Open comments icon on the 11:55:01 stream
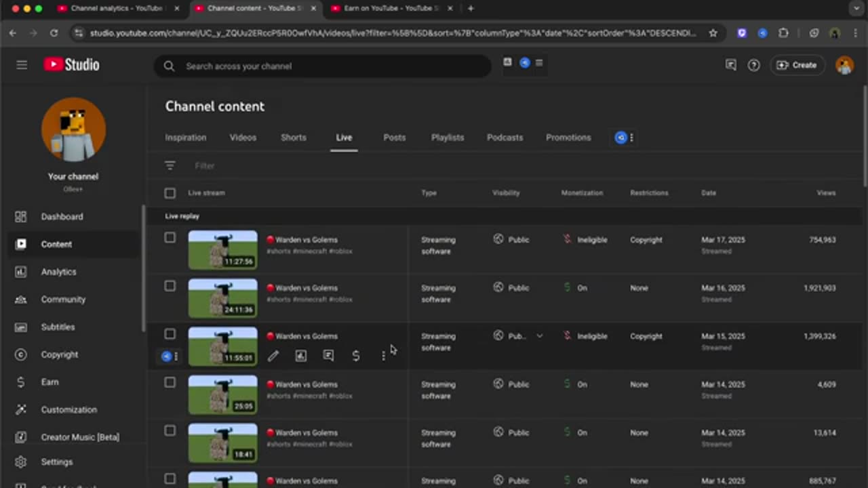The image size is (868, 488). pos(328,356)
